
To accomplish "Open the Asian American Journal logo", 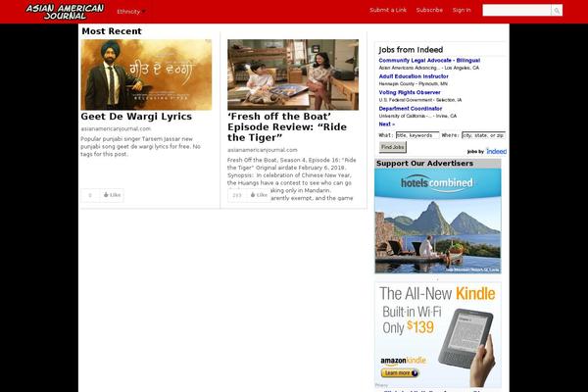I will click(65, 12).
